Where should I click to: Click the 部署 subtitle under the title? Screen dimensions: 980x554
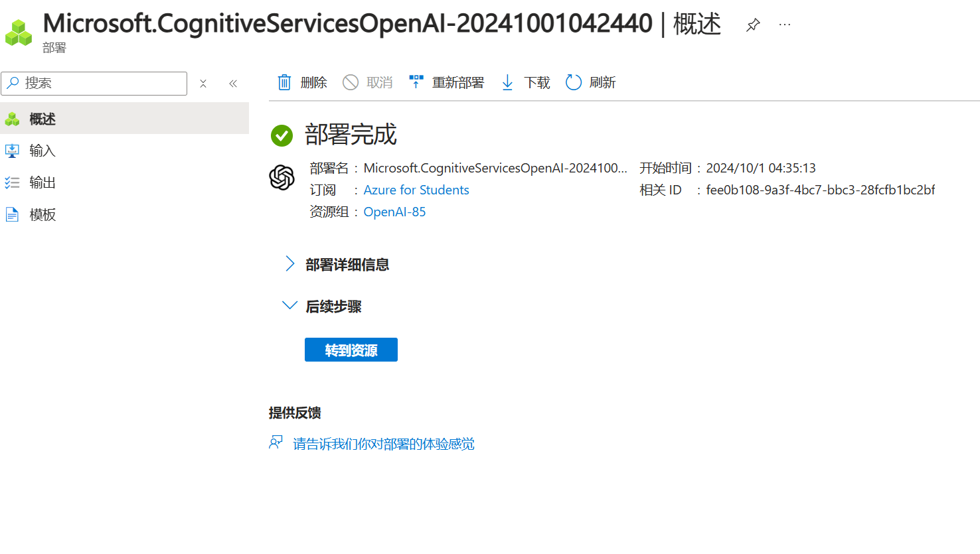point(54,48)
